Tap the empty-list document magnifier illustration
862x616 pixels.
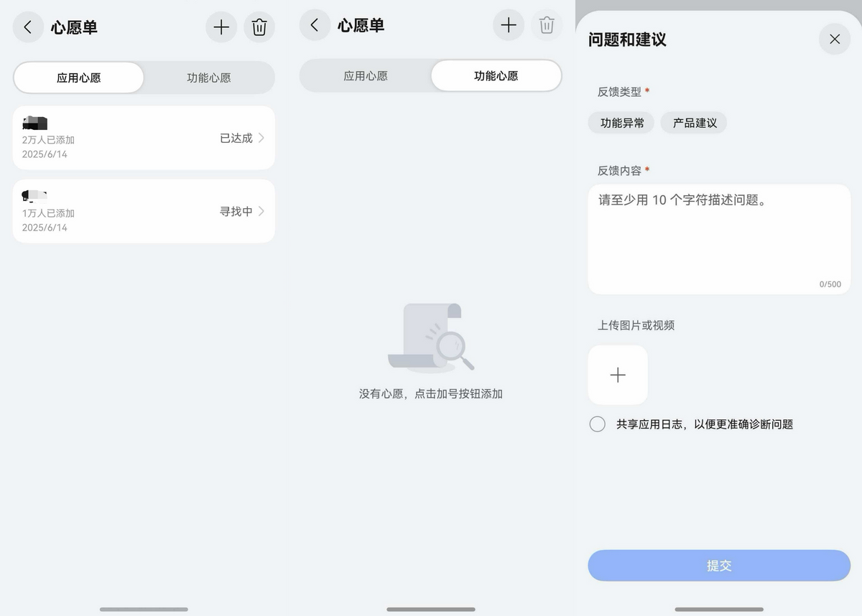click(x=431, y=337)
